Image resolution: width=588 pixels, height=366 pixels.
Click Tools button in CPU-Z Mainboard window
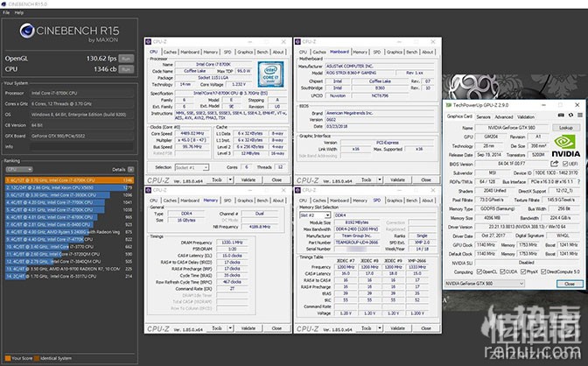[x=366, y=179]
